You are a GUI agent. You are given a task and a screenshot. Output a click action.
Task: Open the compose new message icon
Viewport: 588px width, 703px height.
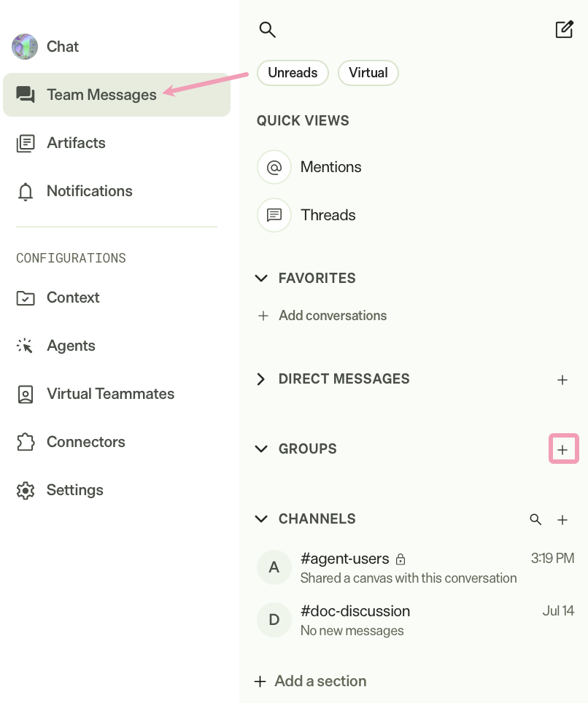564,30
